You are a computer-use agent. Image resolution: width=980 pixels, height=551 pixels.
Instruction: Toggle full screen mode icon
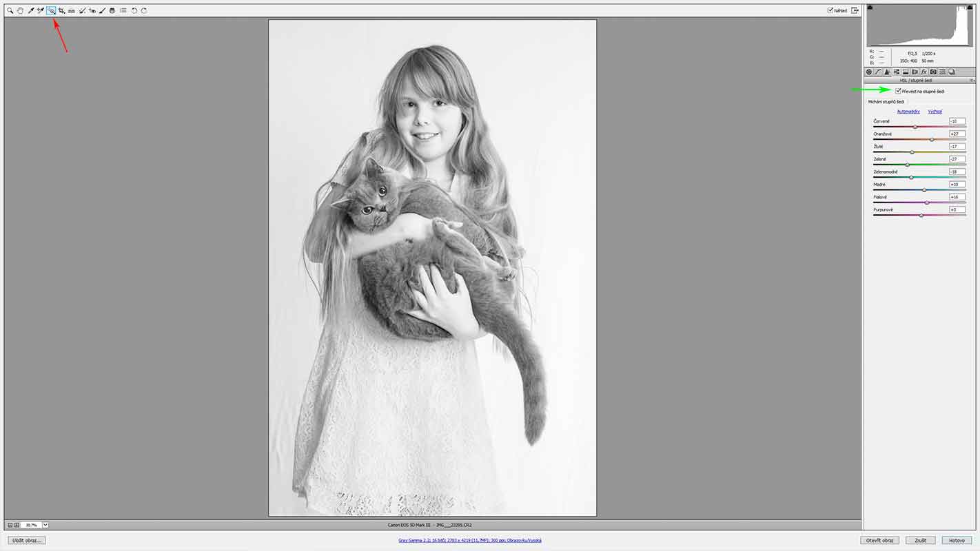(855, 10)
